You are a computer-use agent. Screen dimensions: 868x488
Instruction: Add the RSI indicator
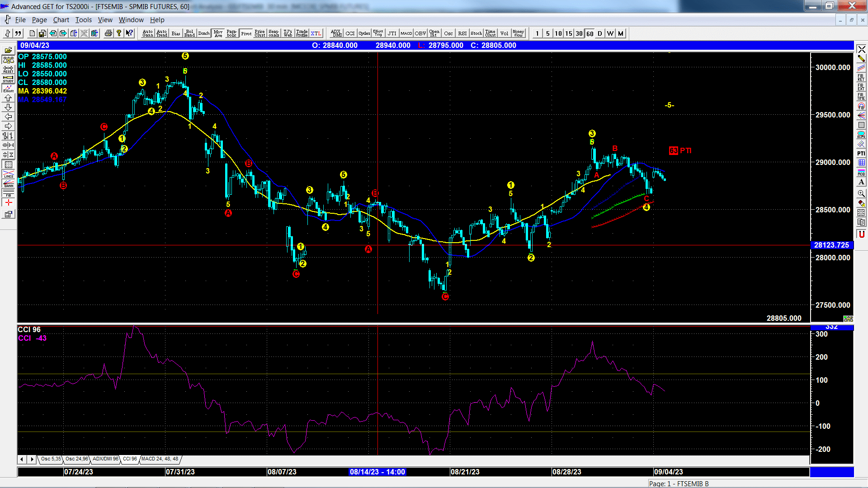click(x=462, y=33)
